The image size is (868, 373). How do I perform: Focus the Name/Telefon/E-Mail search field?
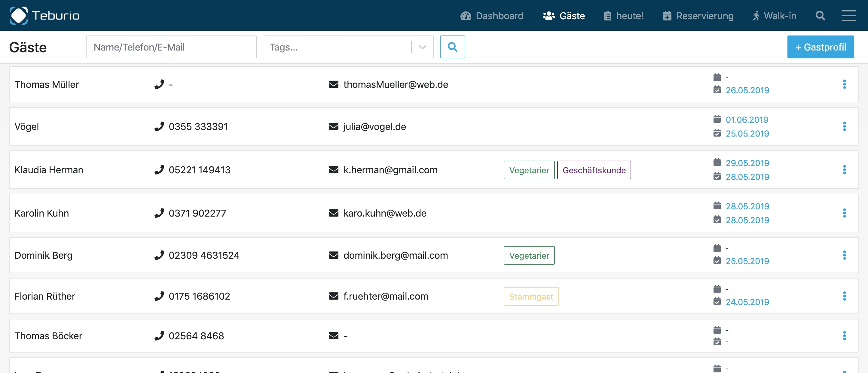(171, 47)
